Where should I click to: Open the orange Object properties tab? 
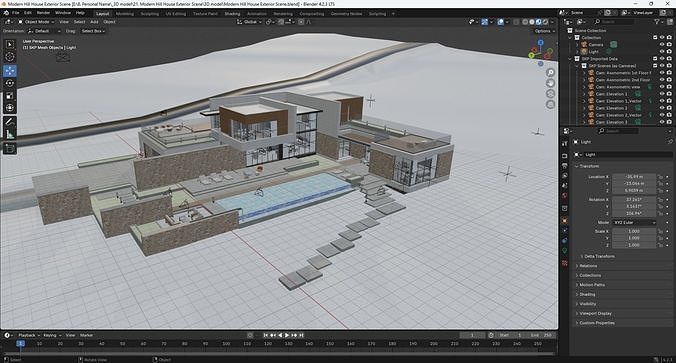565,221
